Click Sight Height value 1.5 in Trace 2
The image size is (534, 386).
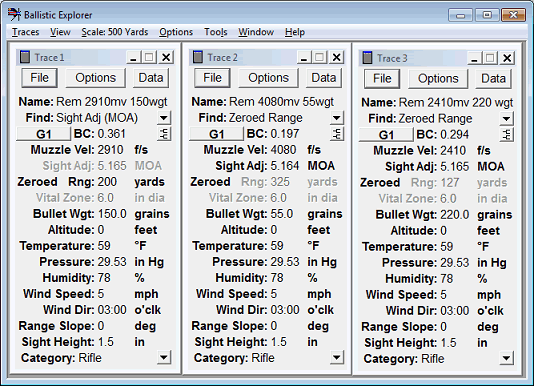(279, 342)
